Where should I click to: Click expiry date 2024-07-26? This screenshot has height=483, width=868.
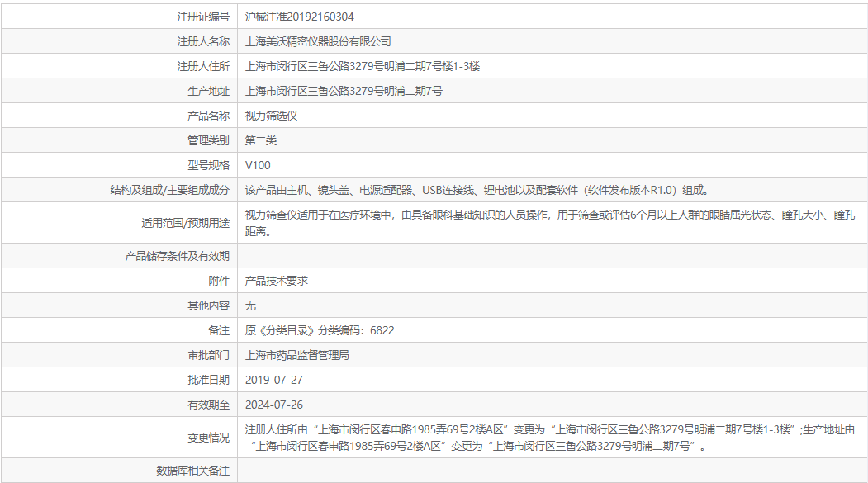274,405
